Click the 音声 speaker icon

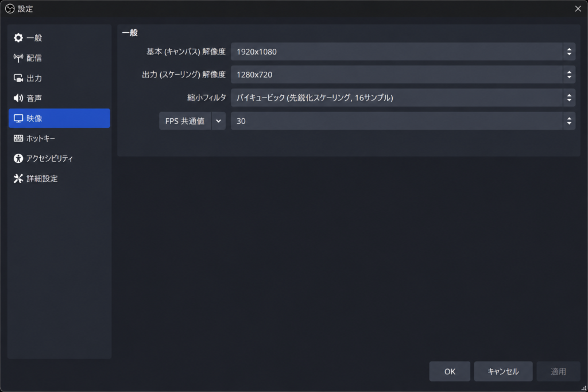point(18,98)
